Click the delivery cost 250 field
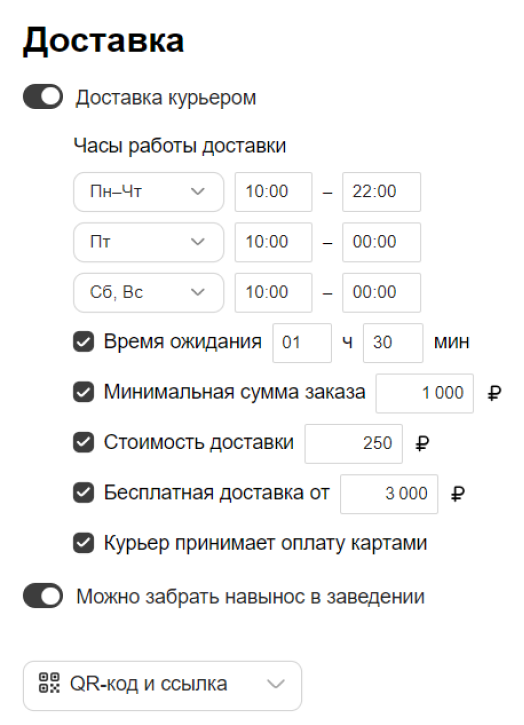524x725 pixels. (x=353, y=443)
